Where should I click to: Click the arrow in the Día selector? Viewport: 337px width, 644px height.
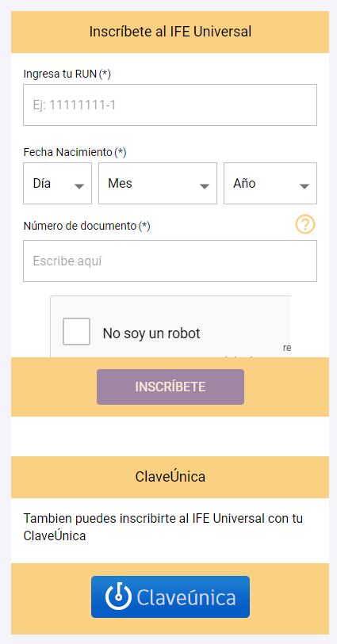[79, 186]
